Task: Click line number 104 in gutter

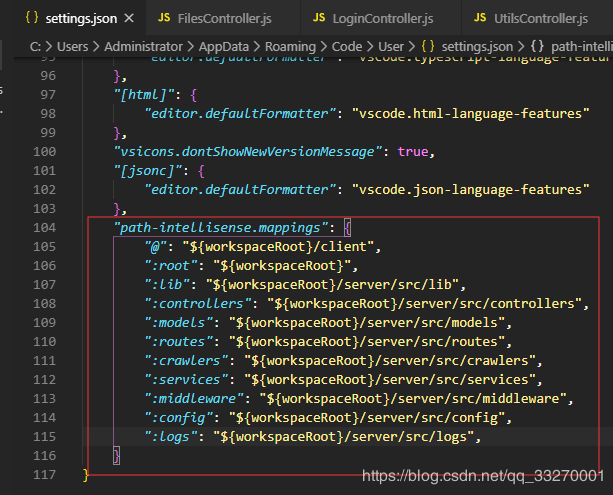Action: pyautogui.click(x=45, y=228)
